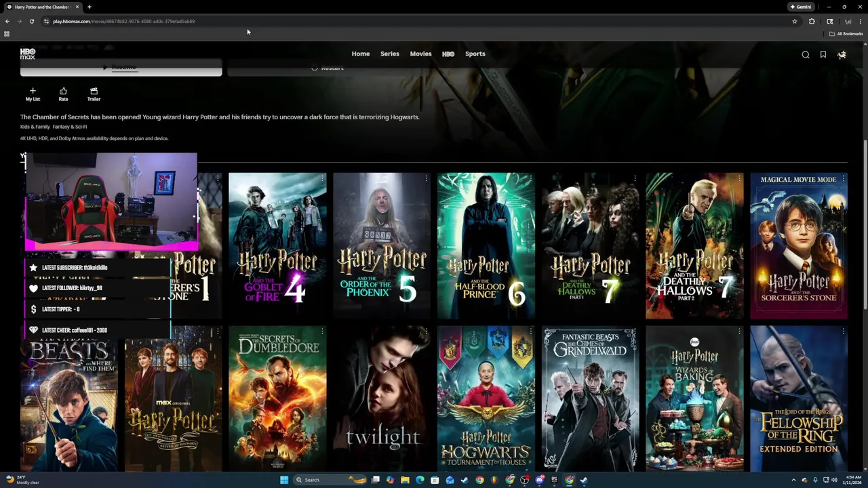The height and width of the screenshot is (488, 868).
Task: Close the Harry Potter browser tab
Action: point(77,7)
